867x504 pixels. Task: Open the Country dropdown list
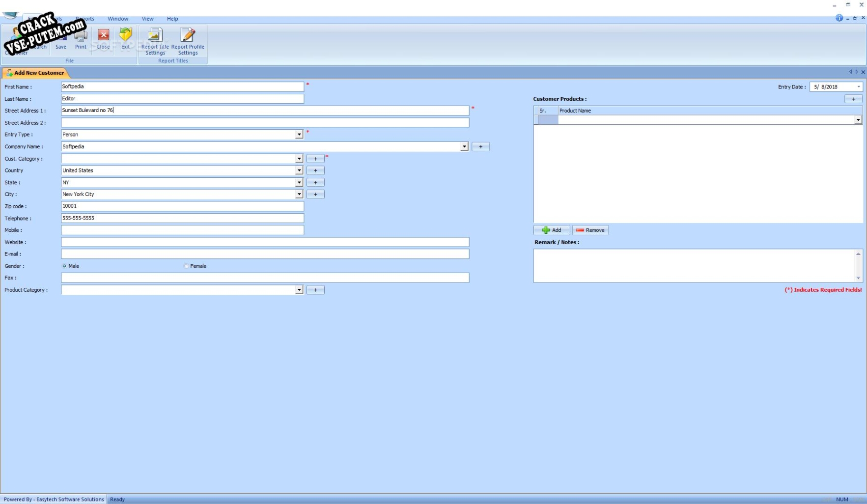point(299,170)
